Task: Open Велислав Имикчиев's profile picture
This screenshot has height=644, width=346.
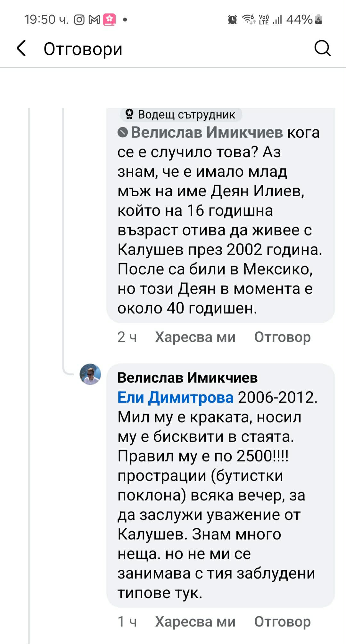Action: pyautogui.click(x=90, y=374)
